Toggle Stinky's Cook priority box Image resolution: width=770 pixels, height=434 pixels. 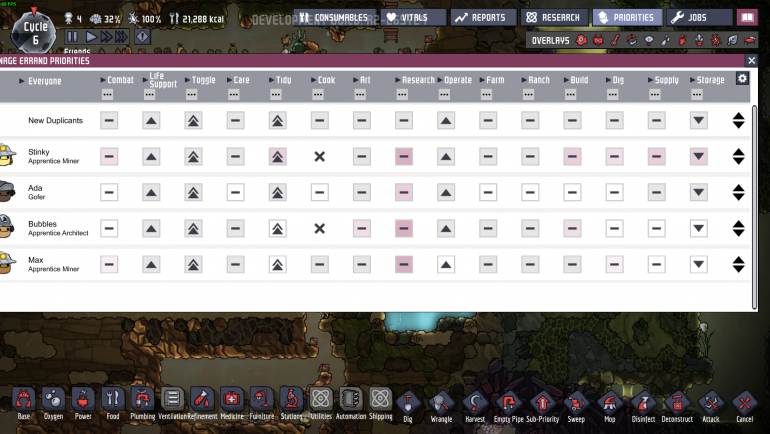[320, 157]
